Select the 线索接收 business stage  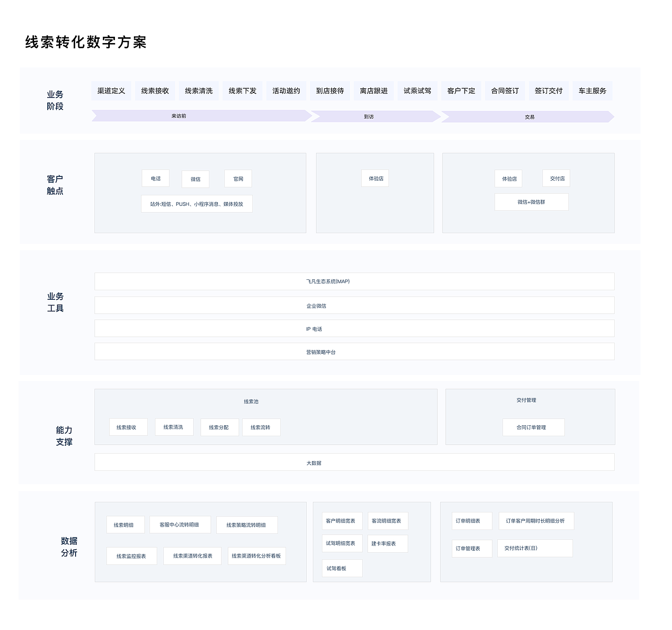click(155, 90)
